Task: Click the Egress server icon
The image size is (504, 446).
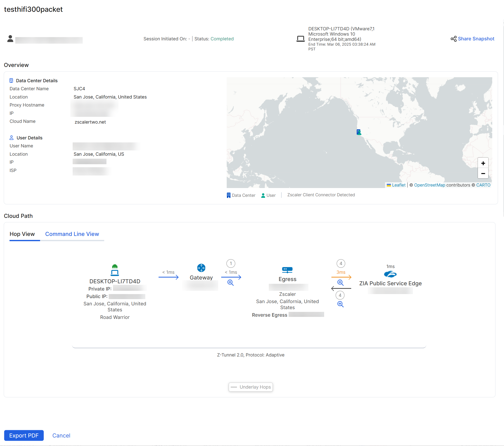Action: 287,269
